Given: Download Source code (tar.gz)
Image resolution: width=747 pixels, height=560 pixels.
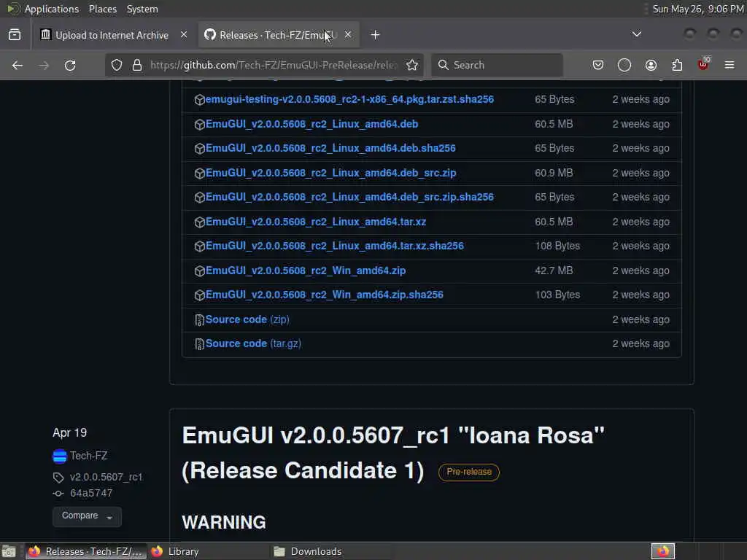Looking at the screenshot, I should pyautogui.click(x=253, y=344).
